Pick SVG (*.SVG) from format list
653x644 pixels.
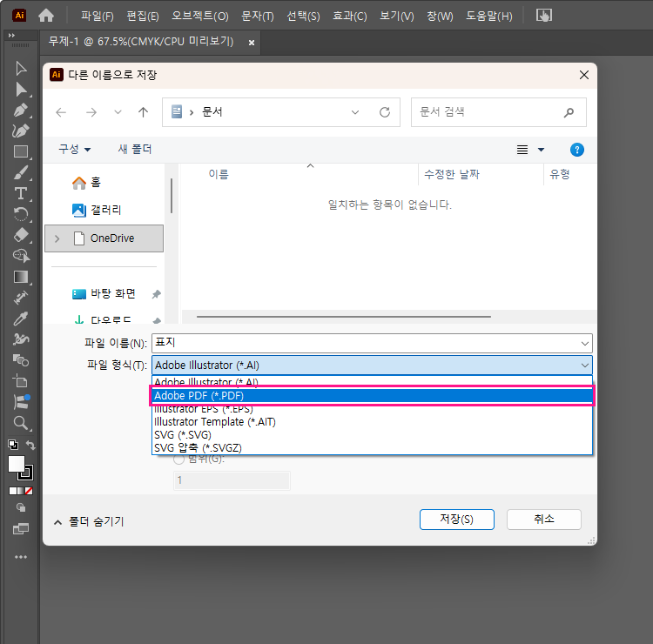pyautogui.click(x=183, y=434)
